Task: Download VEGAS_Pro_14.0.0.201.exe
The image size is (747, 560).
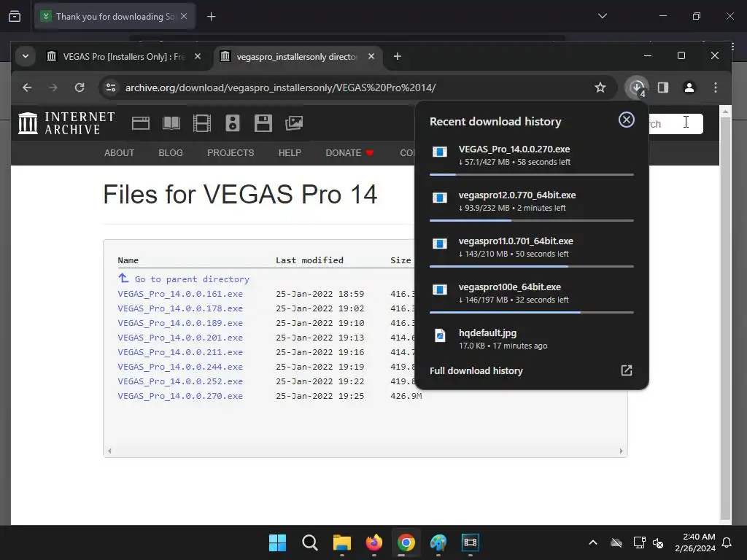Action: (x=180, y=338)
